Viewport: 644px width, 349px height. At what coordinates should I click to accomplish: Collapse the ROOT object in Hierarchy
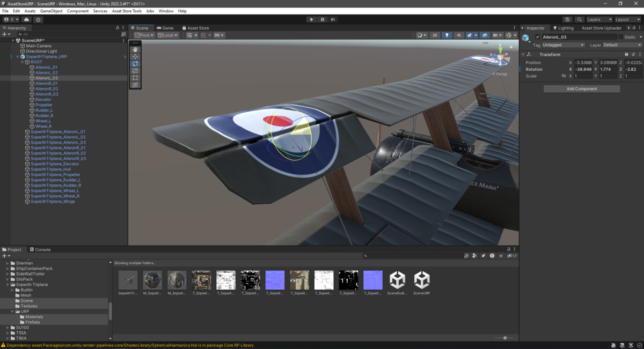click(x=23, y=62)
